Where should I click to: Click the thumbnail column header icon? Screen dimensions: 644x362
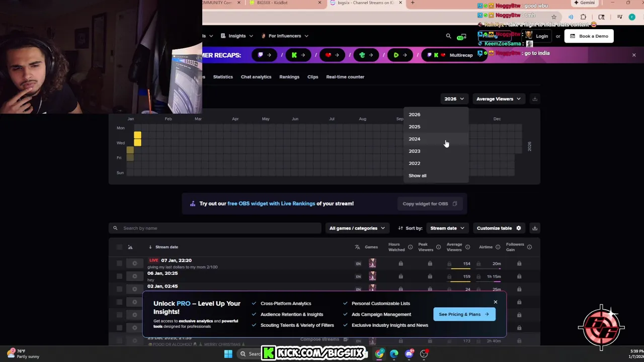coord(130,247)
